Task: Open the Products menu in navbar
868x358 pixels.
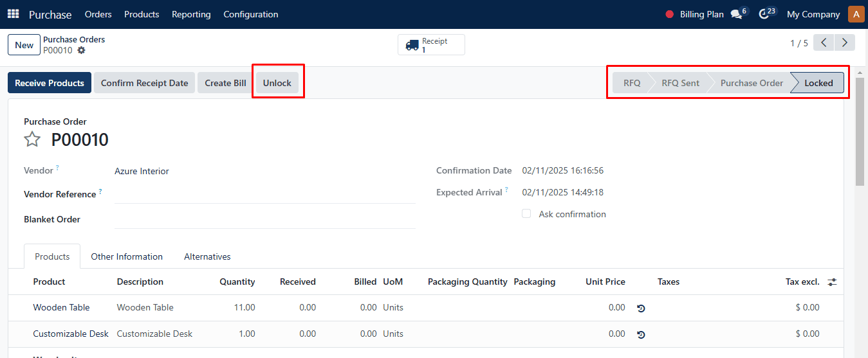Action: (x=142, y=14)
